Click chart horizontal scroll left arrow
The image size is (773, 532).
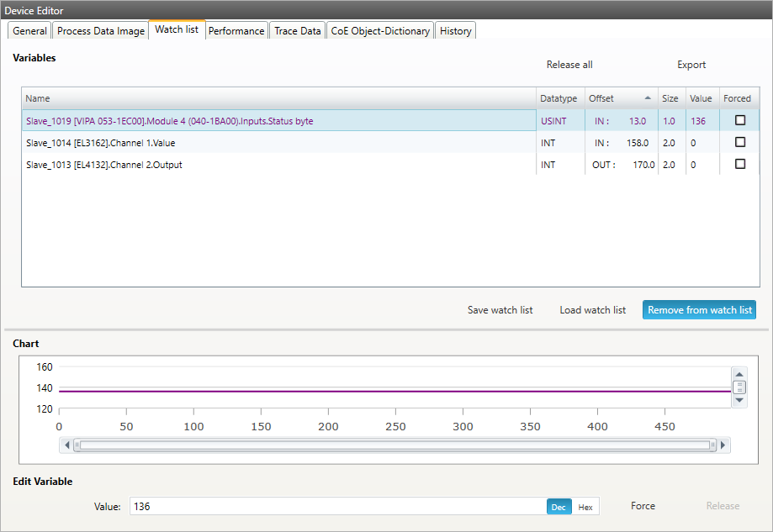click(64, 445)
